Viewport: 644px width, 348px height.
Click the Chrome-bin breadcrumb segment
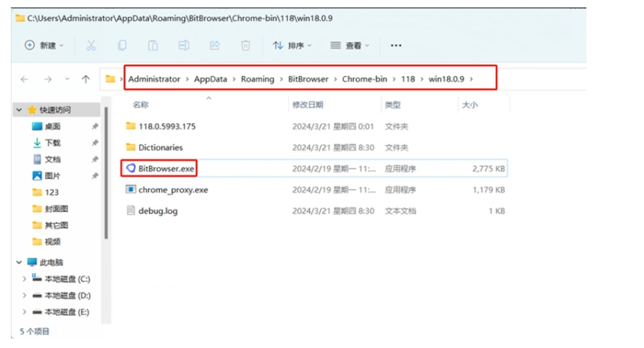[x=364, y=79]
